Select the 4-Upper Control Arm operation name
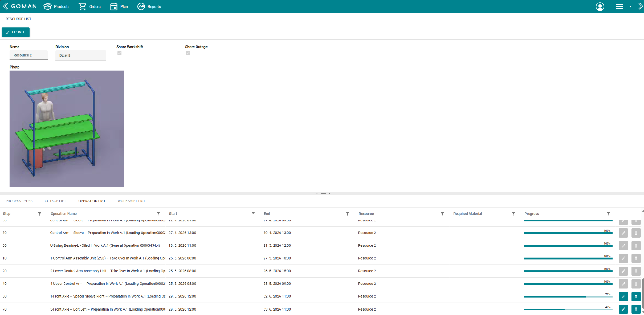Image resolution: width=644 pixels, height=315 pixels. click(x=108, y=284)
